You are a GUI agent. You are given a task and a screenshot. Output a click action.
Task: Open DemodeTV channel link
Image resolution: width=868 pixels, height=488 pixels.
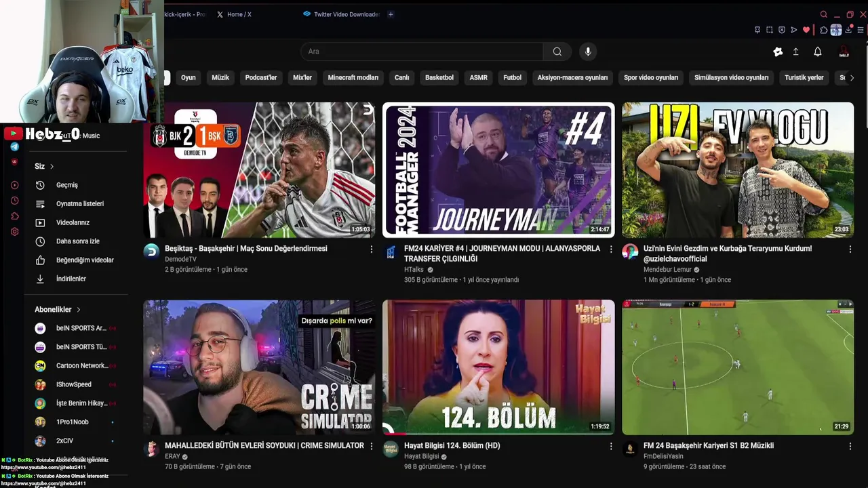[x=180, y=260]
